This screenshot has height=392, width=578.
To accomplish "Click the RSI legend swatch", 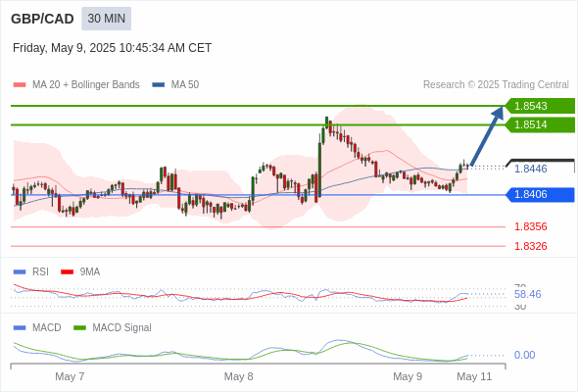I will 20,272.
